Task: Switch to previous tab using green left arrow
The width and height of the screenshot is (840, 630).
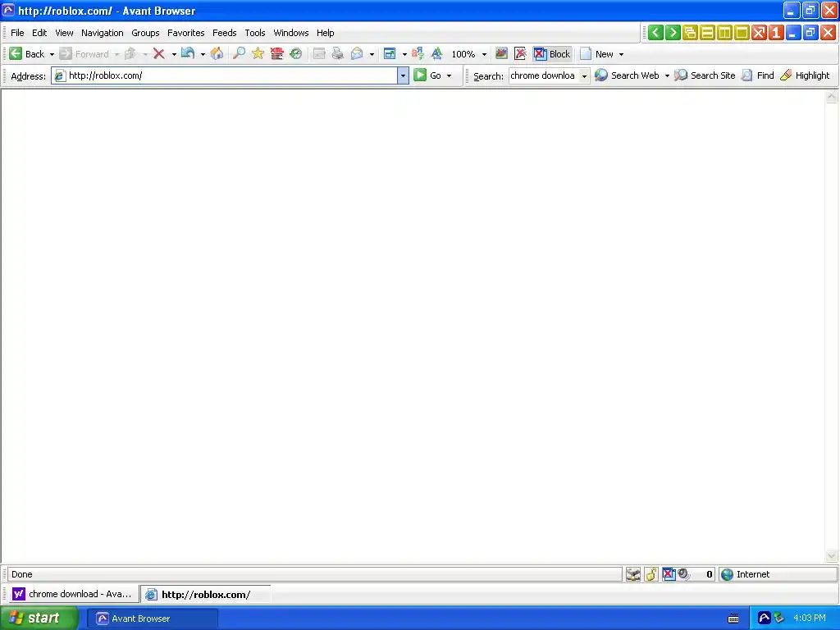Action: click(655, 33)
